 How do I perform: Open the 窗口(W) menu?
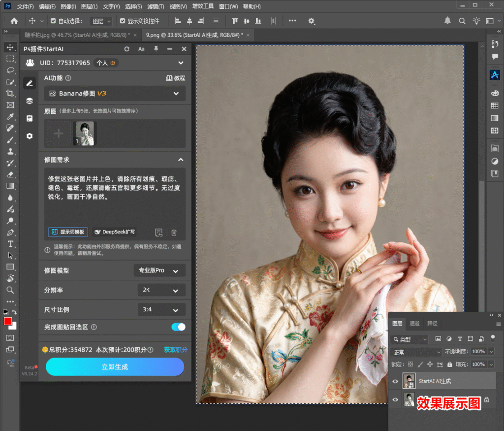[x=228, y=6]
